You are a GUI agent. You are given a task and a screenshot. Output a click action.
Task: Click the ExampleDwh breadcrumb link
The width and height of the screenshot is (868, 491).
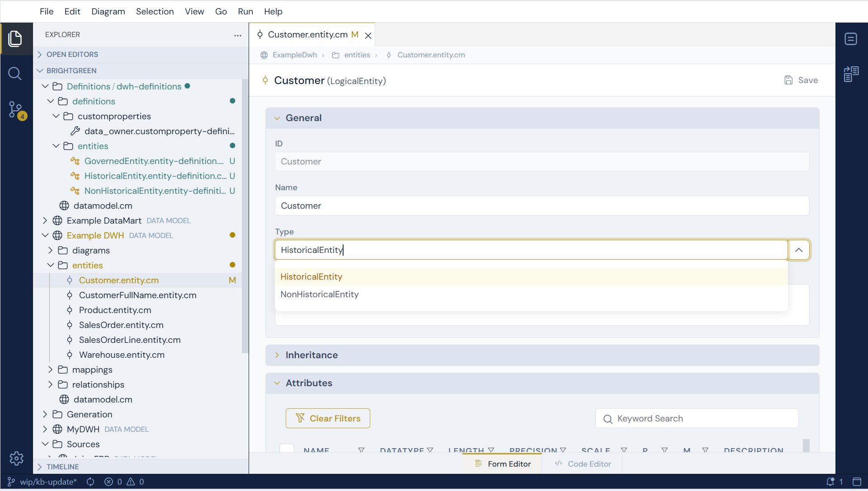(x=295, y=55)
